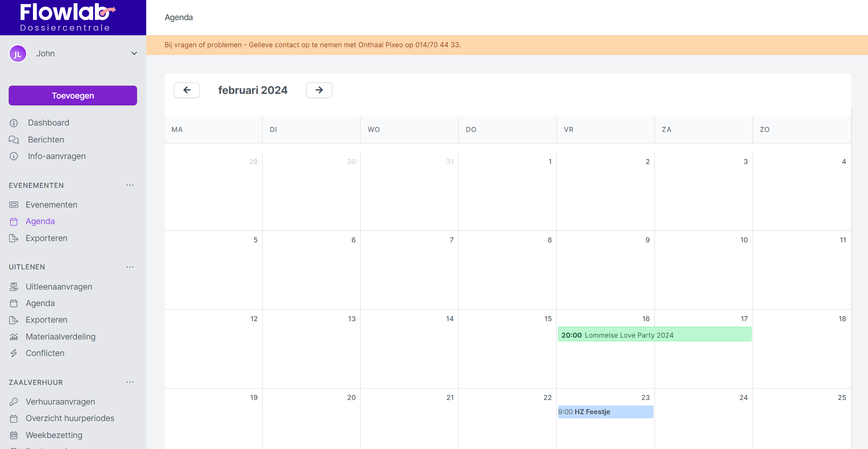Image resolution: width=868 pixels, height=449 pixels.
Task: Expand the John user dropdown chevron
Action: (x=134, y=54)
